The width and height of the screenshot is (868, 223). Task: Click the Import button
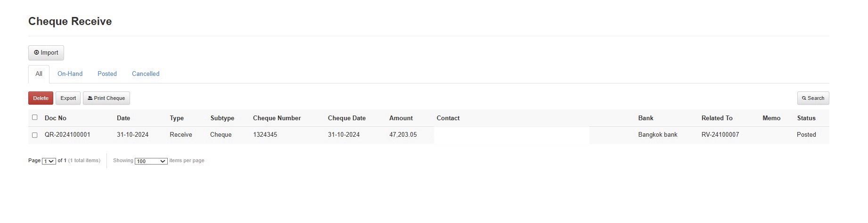(46, 53)
